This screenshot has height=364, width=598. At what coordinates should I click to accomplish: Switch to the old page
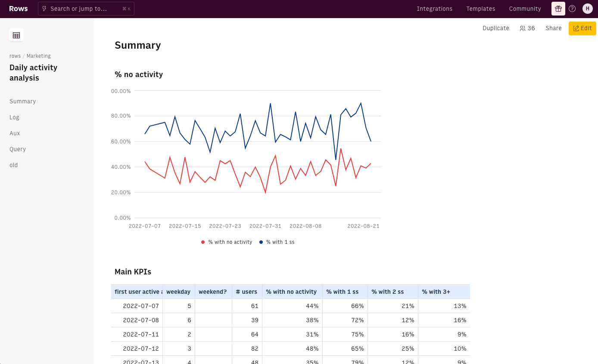[14, 165]
